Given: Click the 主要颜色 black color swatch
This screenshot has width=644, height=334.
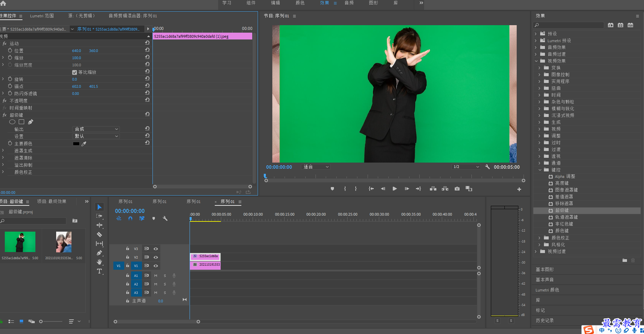Looking at the screenshot, I should pyautogui.click(x=76, y=144).
